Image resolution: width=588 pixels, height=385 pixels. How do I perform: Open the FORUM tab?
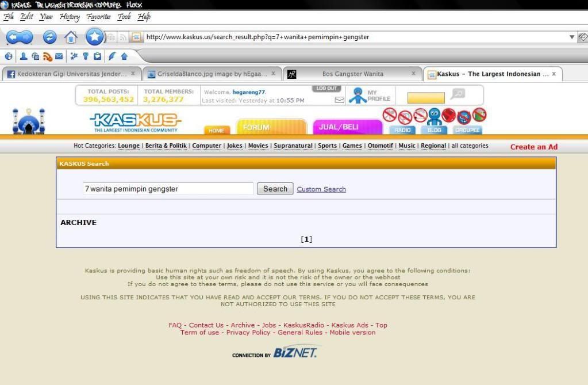click(271, 127)
